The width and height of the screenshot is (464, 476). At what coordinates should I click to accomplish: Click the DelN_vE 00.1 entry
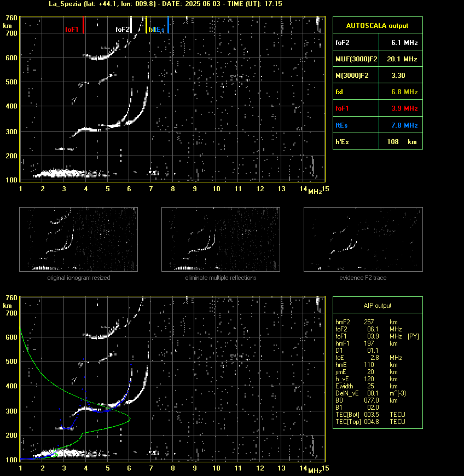(x=370, y=393)
